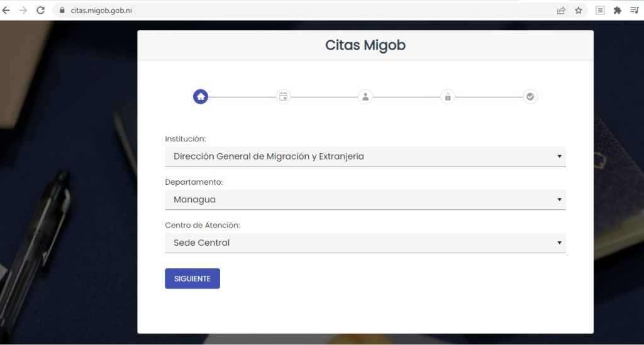Bookmark the page with the star icon
Image resolution: width=644 pixels, height=345 pixels.
click(x=579, y=10)
